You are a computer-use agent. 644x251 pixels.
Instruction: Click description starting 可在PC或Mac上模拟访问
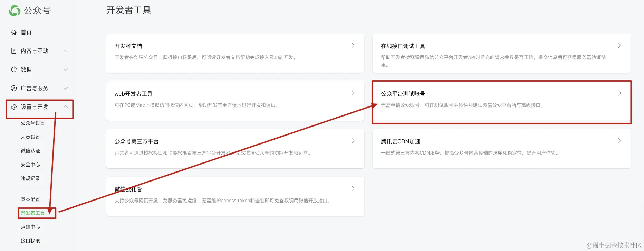(197, 105)
